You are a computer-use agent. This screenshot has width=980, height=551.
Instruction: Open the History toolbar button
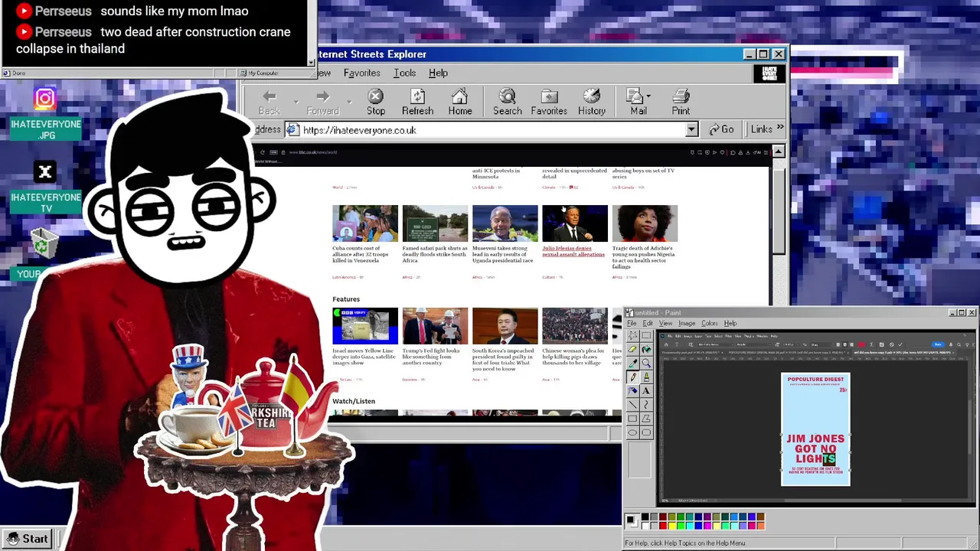[591, 103]
